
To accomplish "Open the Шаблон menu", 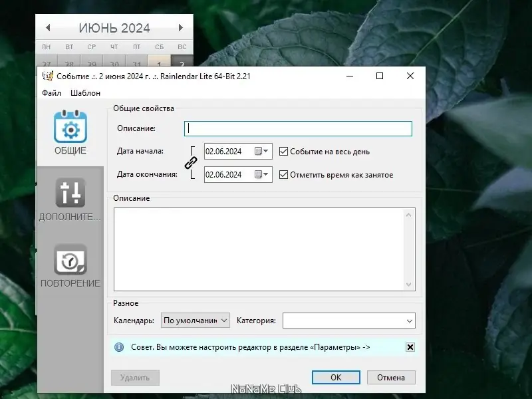I will click(85, 93).
